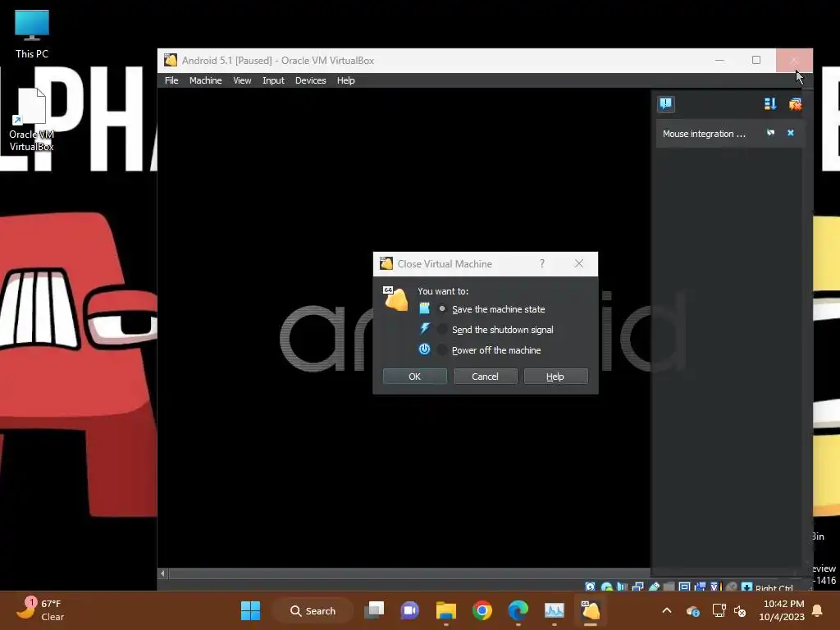This screenshot has height=630, width=840.
Task: Click the Mouse integration notification text
Action: coord(703,134)
